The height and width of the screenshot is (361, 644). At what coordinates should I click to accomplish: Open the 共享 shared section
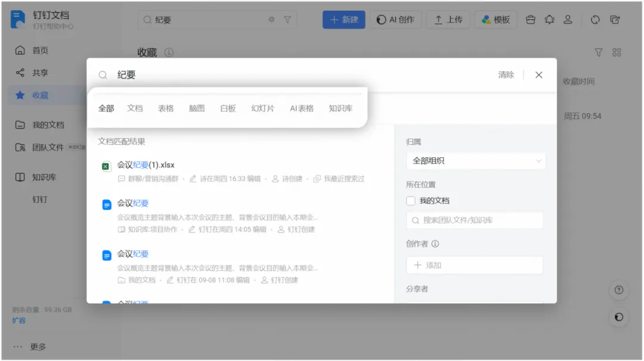(41, 73)
